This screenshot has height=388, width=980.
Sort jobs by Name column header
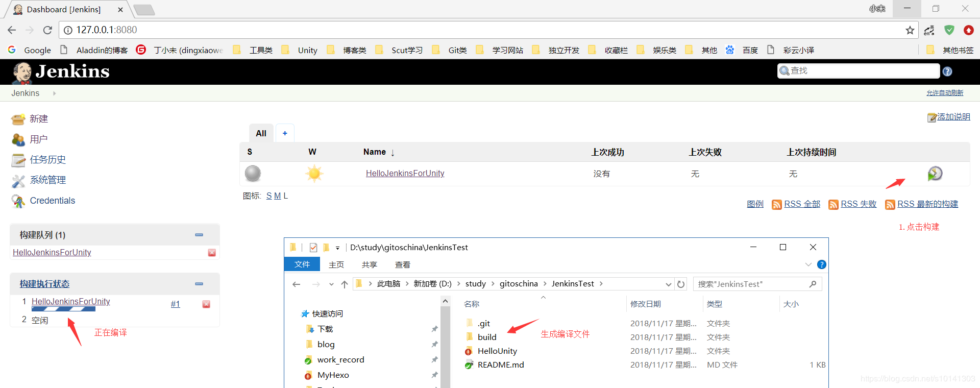coord(379,152)
